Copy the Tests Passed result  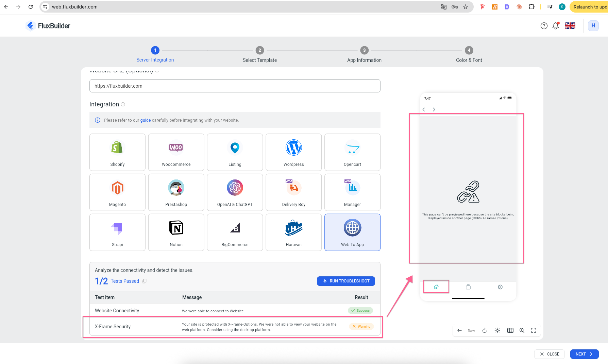(145, 281)
